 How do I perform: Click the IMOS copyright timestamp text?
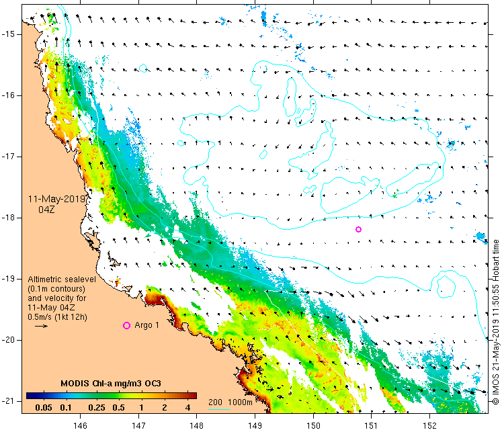[x=496, y=322]
